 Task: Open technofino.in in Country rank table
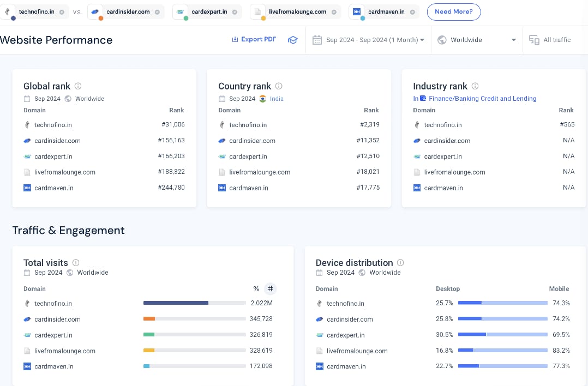[248, 125]
